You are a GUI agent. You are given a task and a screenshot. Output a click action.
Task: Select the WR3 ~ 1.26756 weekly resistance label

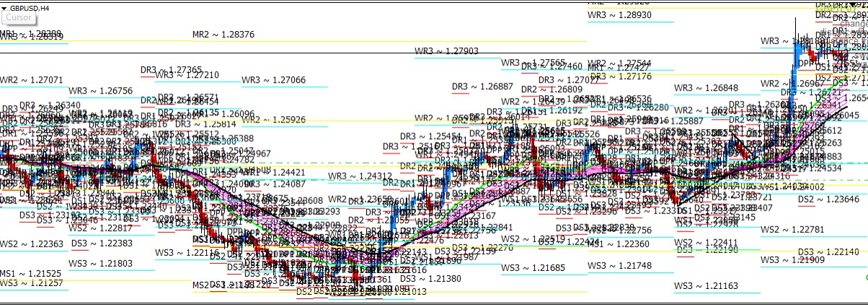coord(100,91)
